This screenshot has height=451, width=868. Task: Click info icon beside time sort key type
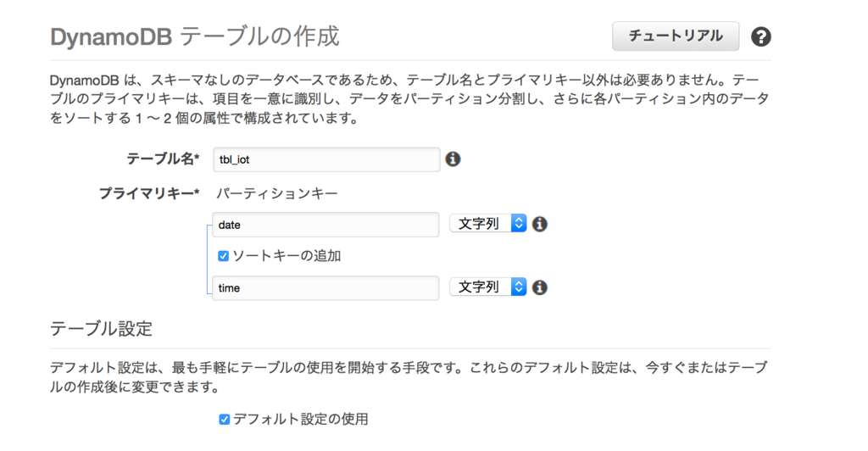(540, 287)
